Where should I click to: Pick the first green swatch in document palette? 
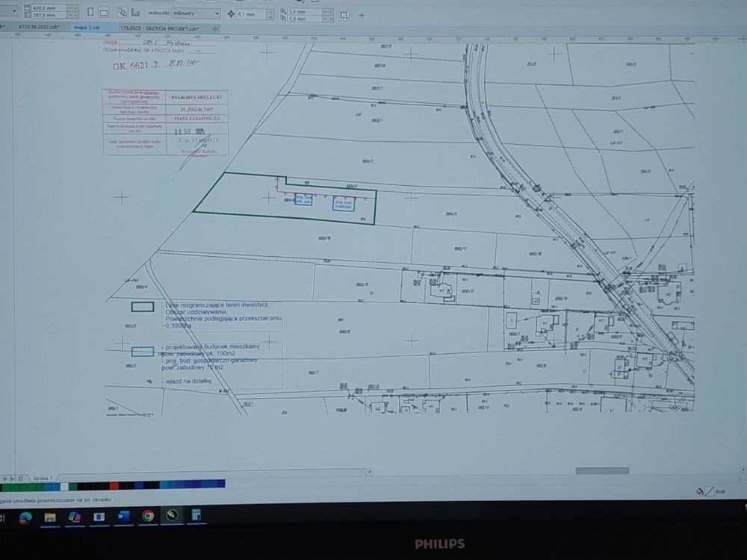click(5, 488)
